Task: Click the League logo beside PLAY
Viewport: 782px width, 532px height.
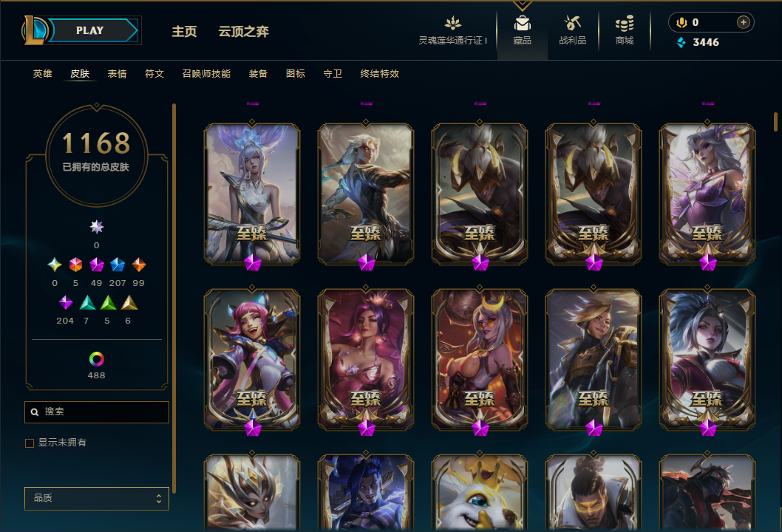Action: (x=33, y=30)
